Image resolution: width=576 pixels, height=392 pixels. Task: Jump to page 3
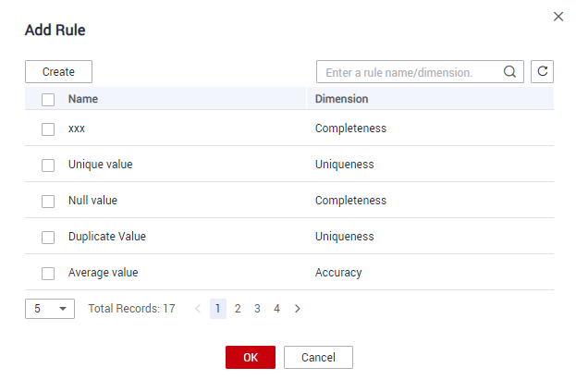257,309
